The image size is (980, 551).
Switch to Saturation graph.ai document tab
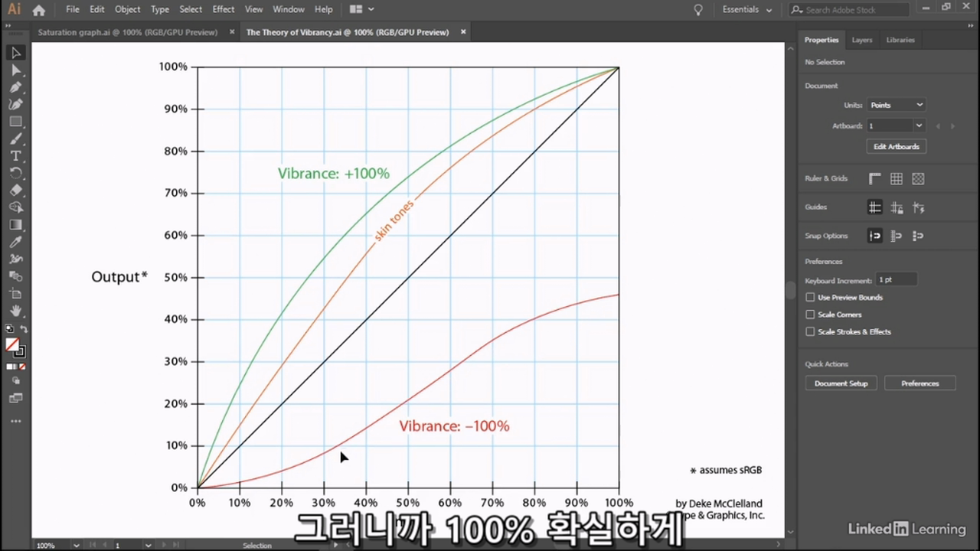point(127,32)
